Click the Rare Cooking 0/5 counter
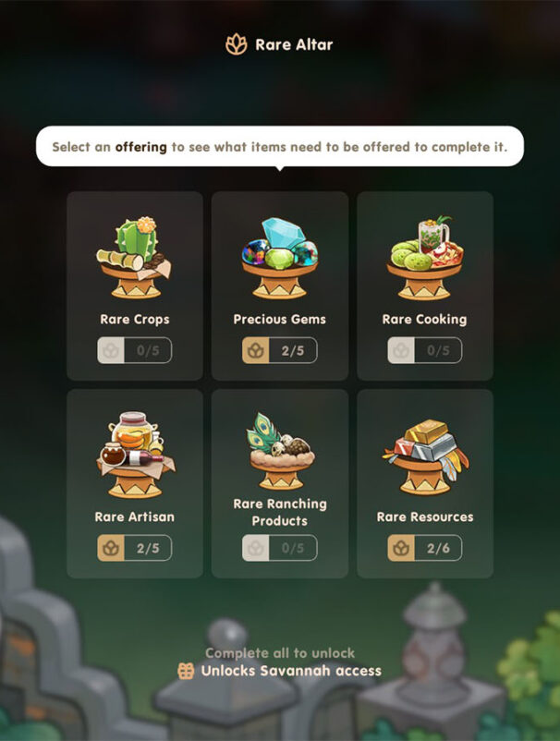The height and width of the screenshot is (741, 560). point(425,350)
